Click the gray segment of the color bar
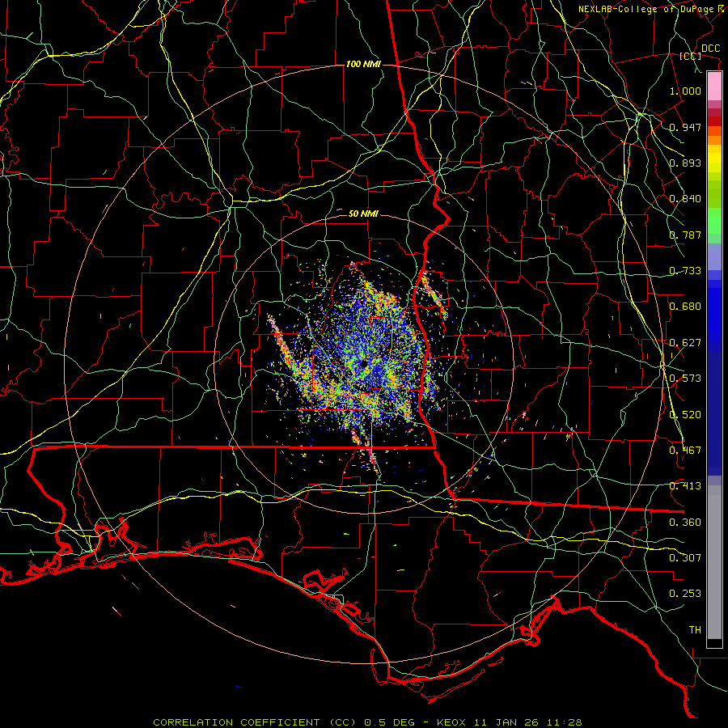 [714, 562]
